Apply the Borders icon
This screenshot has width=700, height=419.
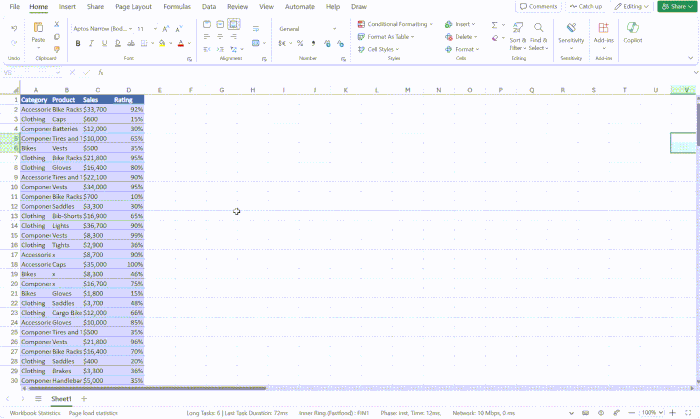click(144, 43)
